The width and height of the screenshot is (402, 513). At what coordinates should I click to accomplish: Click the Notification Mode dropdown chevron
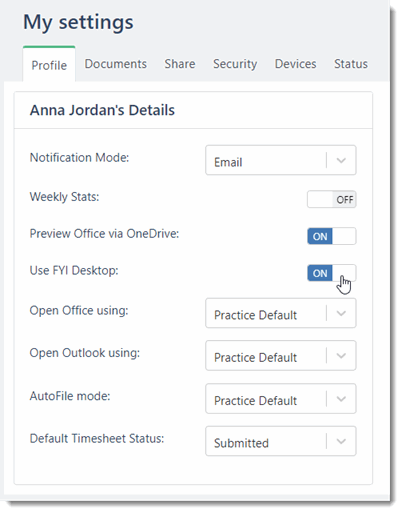[341, 160]
